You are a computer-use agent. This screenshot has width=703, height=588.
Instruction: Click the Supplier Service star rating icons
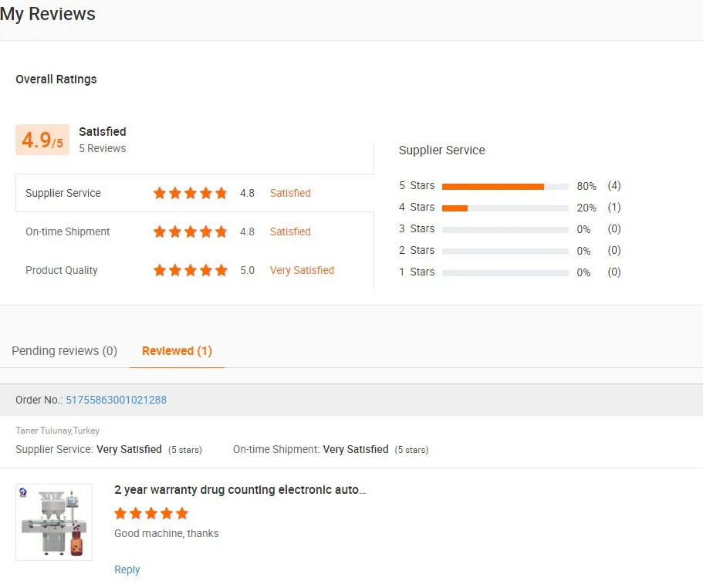[190, 193]
